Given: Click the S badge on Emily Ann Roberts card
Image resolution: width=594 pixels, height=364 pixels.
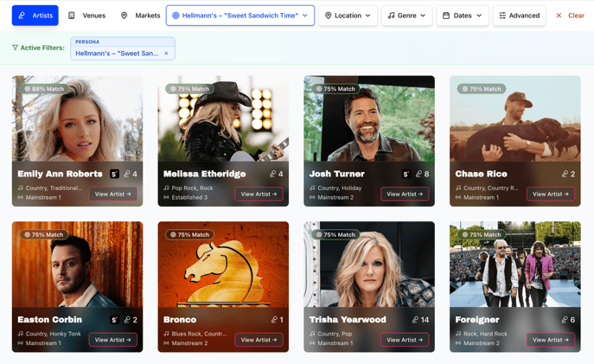Looking at the screenshot, I should click(114, 174).
